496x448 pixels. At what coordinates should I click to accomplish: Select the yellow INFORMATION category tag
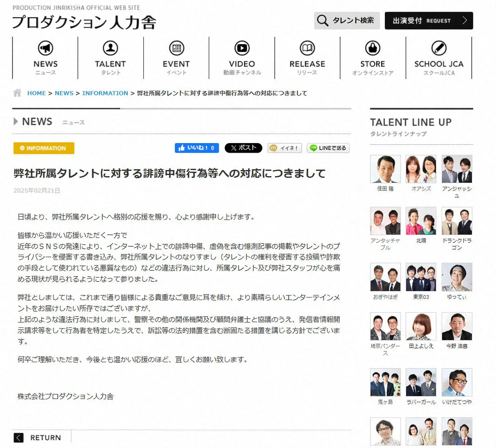click(44, 148)
